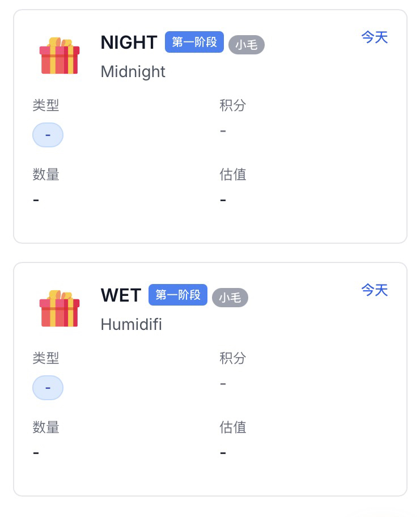Click the 数量 label in NIGHT card
Screen dimensions: 420x517
(x=46, y=175)
